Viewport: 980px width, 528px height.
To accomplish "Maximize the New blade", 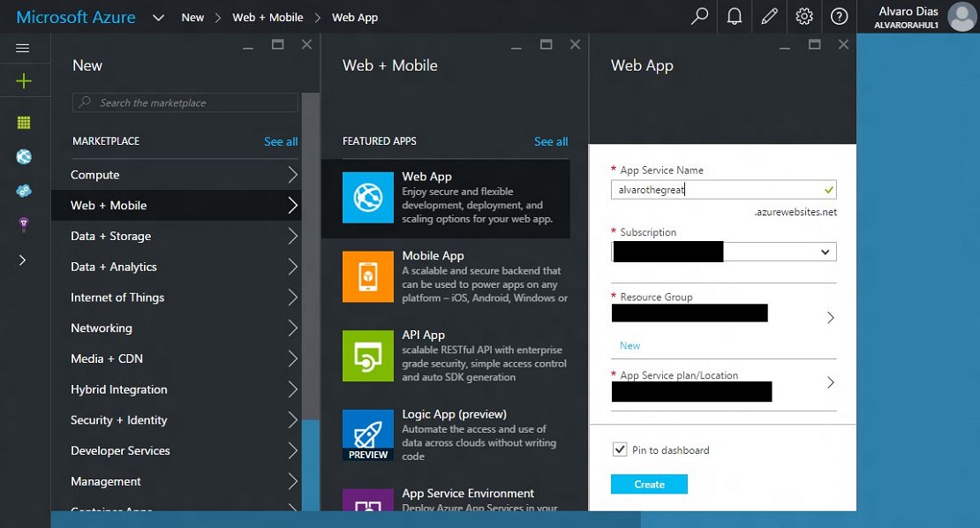I will pyautogui.click(x=277, y=44).
